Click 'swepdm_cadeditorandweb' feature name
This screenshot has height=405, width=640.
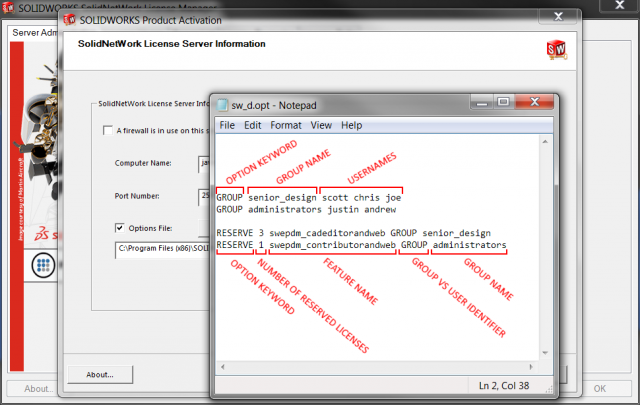[327, 233]
